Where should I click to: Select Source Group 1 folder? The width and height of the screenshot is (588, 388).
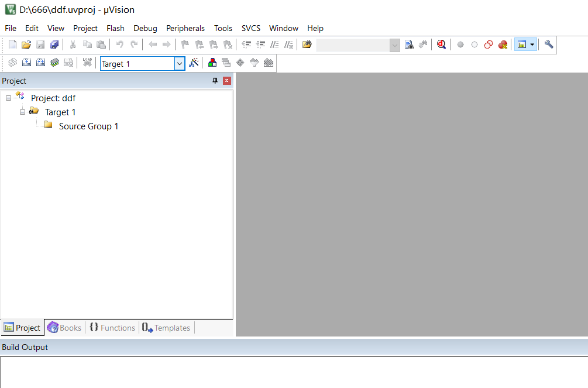pyautogui.click(x=88, y=126)
